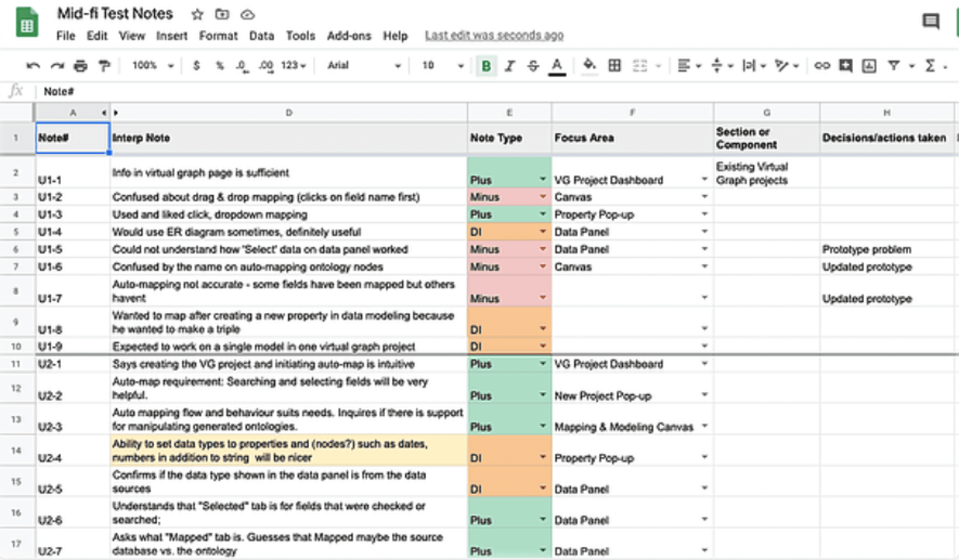The width and height of the screenshot is (959, 560).
Task: Click the fill color bucket icon
Action: click(589, 65)
